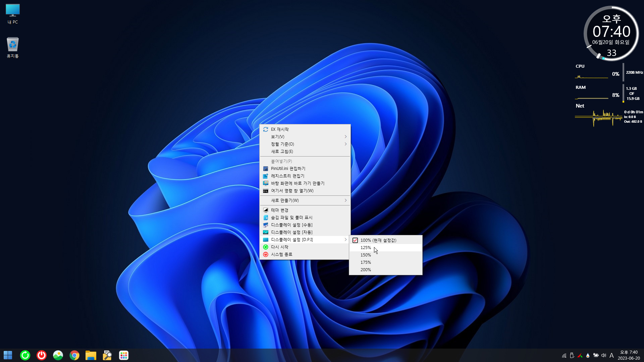The height and width of the screenshot is (362, 644).
Task: Choose 여기서 명령 창 열기(W)
Action: 305,191
